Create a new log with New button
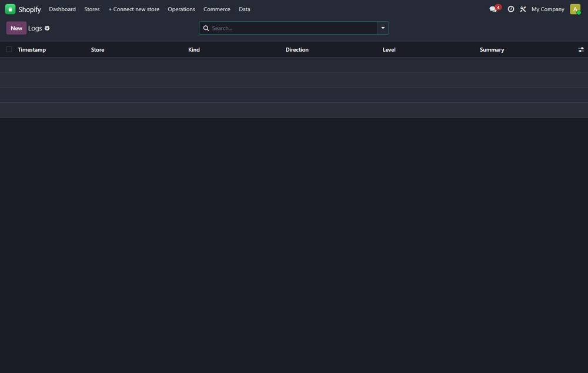 point(16,28)
